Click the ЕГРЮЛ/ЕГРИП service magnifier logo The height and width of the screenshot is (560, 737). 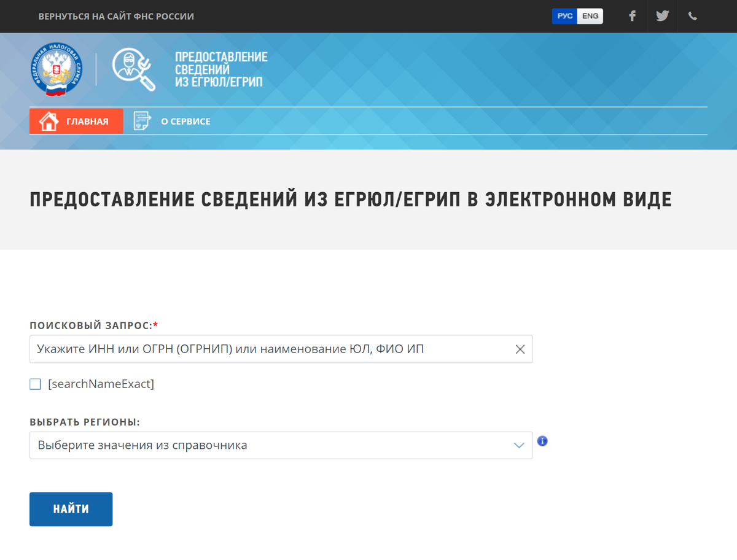coord(134,69)
